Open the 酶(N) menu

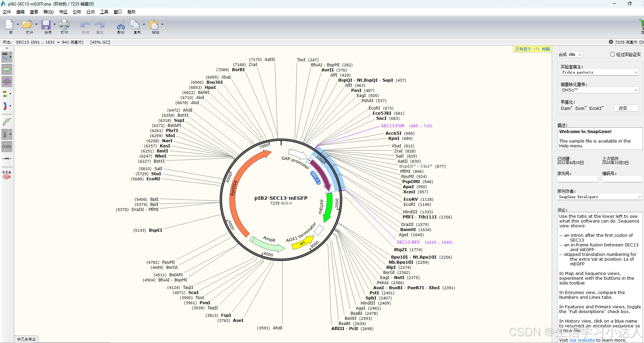(49, 12)
